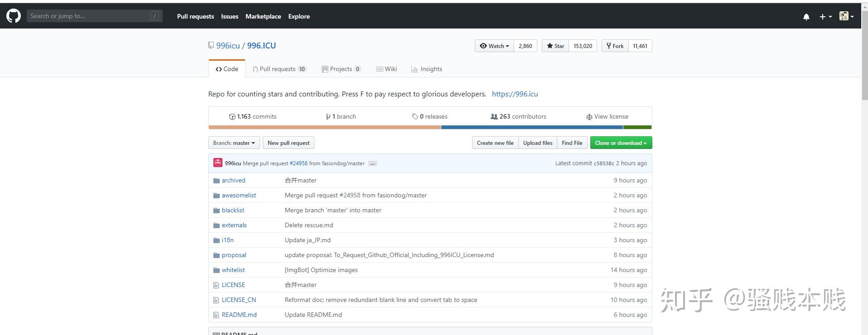Image resolution: width=868 pixels, height=335 pixels.
Task: Star the 996.ICU repository
Action: (555, 46)
